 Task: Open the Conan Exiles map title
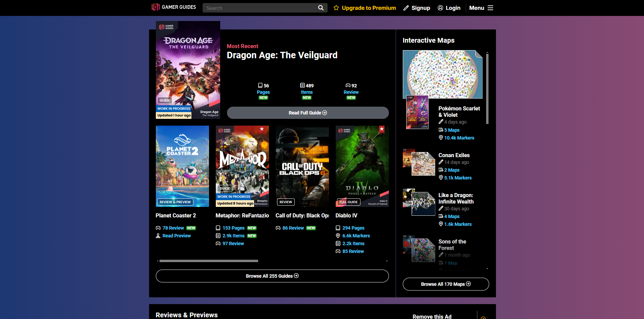pos(454,155)
